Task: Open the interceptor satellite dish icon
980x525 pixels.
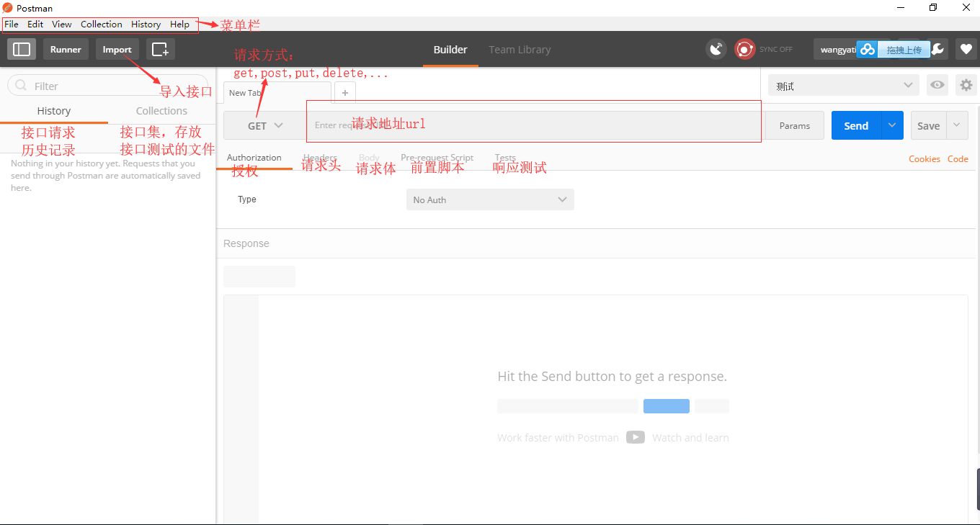Action: (x=716, y=49)
